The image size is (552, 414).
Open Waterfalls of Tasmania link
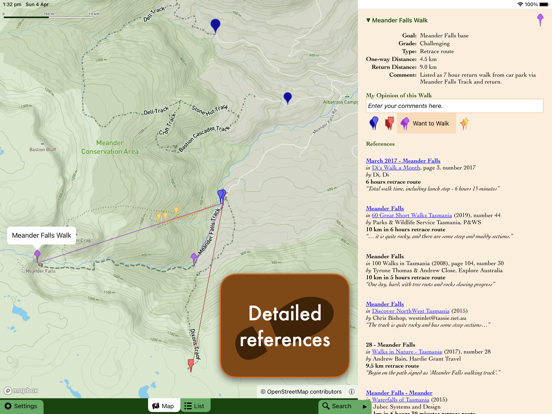click(400, 400)
